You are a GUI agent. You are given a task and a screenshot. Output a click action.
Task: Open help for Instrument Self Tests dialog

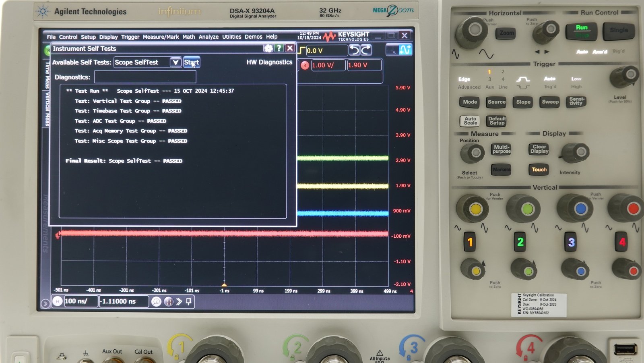coord(279,48)
